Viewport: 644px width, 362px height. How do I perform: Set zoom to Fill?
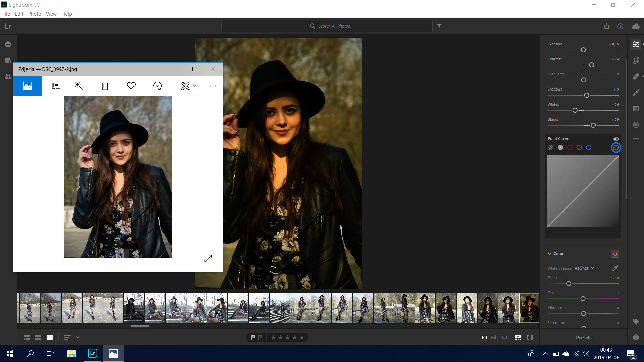point(494,337)
